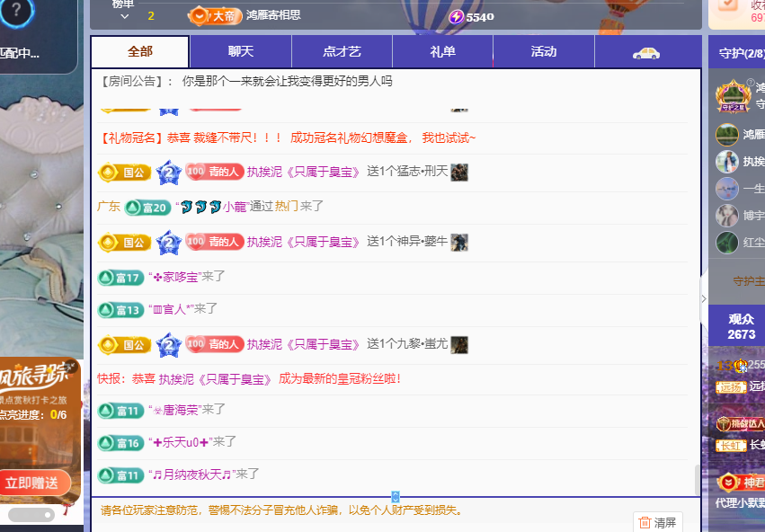Click star level badge in 九黎•蚩尤 row
Screen dimensions: 765x532
click(169, 345)
